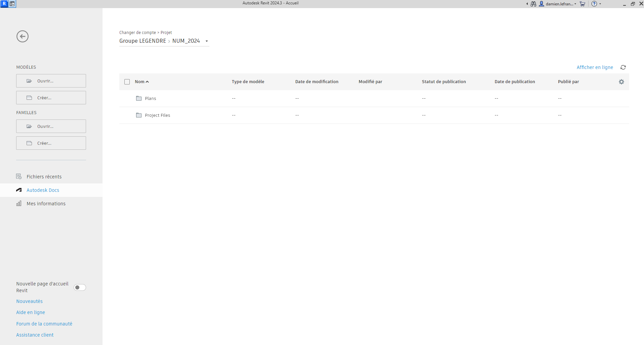Expand the NUM_2024 project dropdown
The image size is (644, 345).
[207, 41]
